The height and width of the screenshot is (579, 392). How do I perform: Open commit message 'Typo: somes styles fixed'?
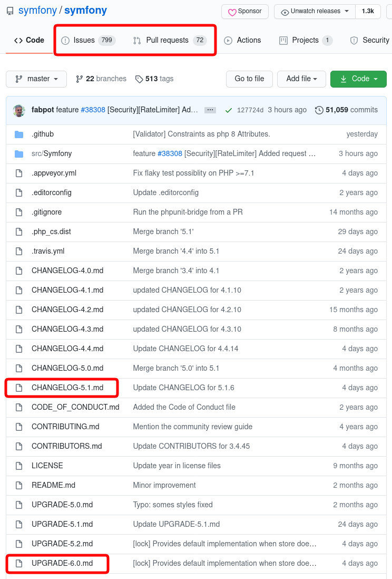point(173,505)
